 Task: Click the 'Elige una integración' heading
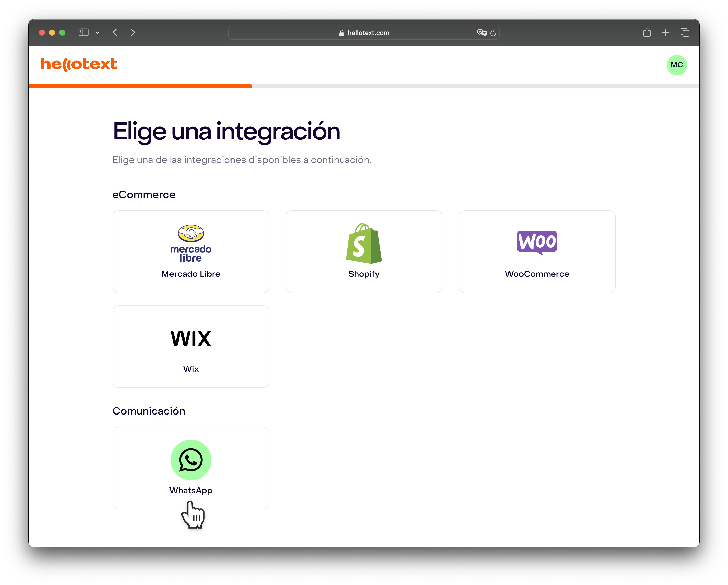pos(226,132)
